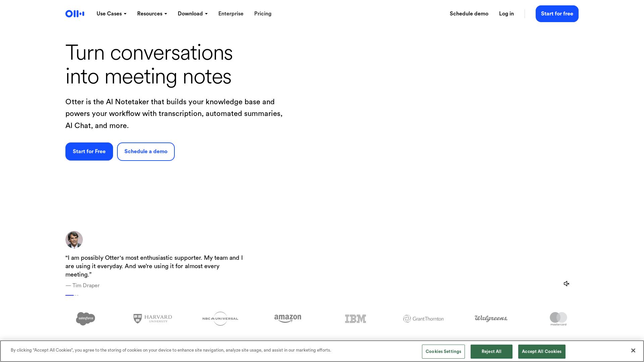Click Tim Draper's profile photo
644x362 pixels.
(74, 240)
